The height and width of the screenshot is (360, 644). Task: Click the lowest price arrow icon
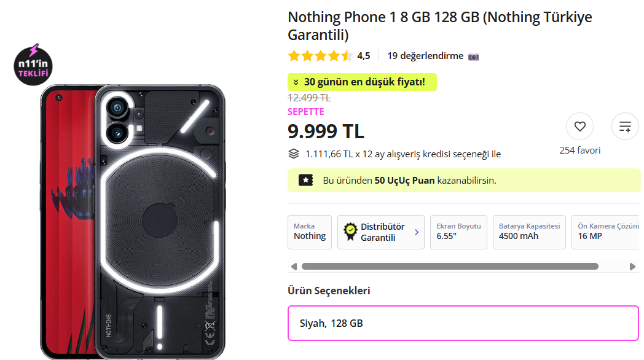(296, 82)
